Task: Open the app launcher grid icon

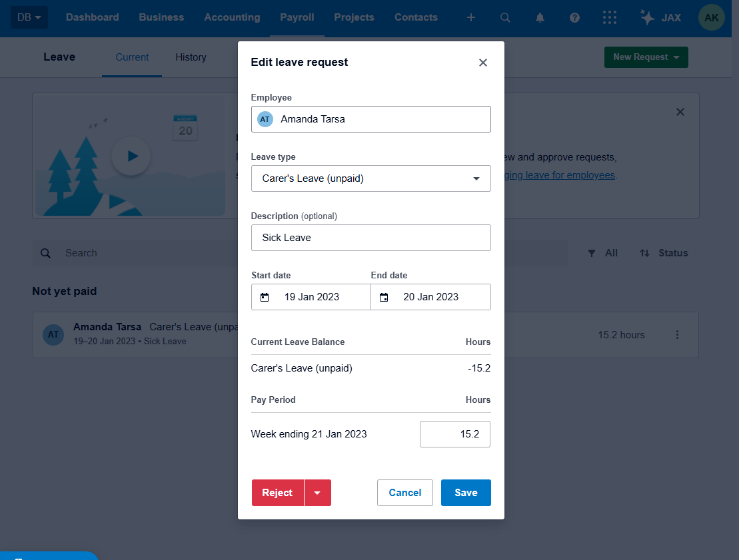Action: 609,18
